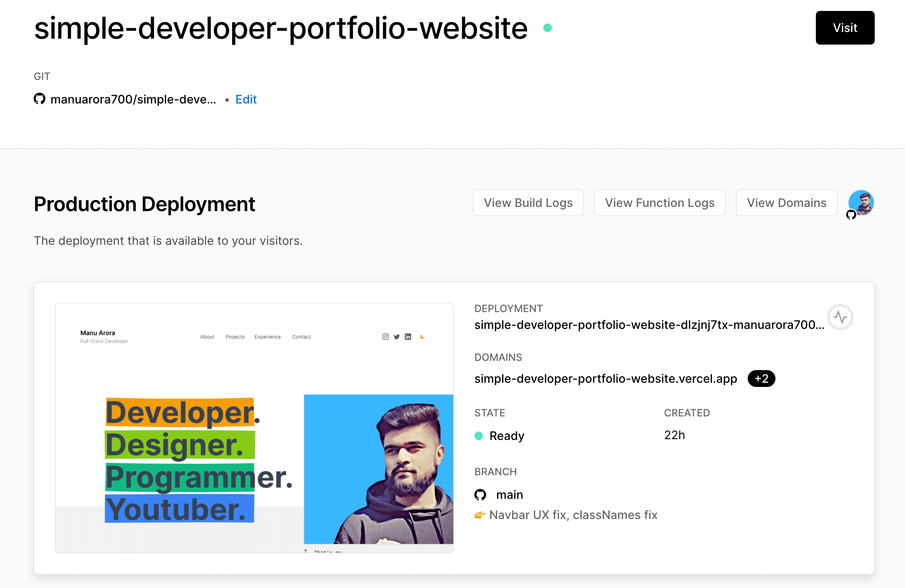The image size is (905, 588).
Task: Click the Navbar UX fix commit message
Action: tap(573, 515)
